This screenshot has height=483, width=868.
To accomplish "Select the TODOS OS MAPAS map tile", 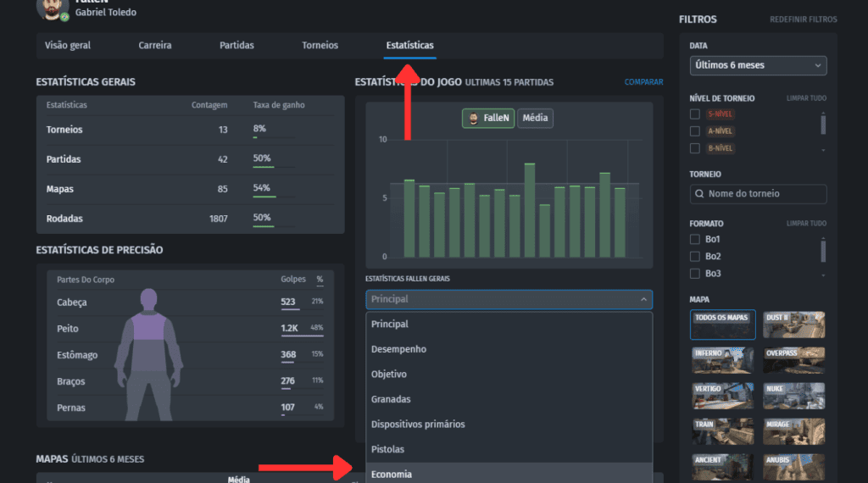I will [x=722, y=325].
